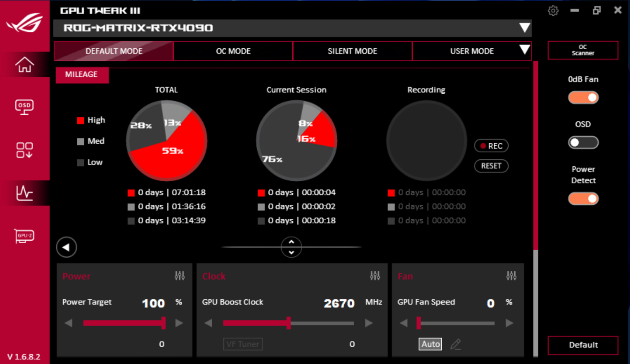Viewport: 630px width, 364px height.
Task: Click the High legend red swatch
Action: click(x=81, y=120)
